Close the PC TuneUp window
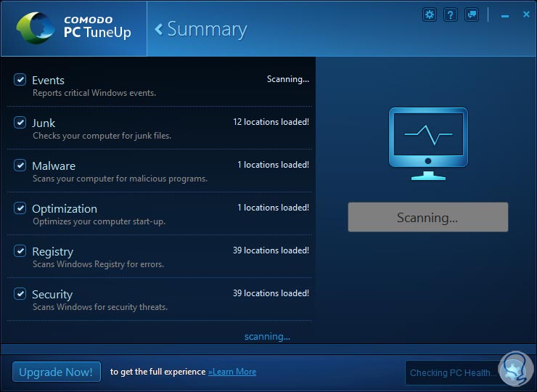 [x=526, y=15]
